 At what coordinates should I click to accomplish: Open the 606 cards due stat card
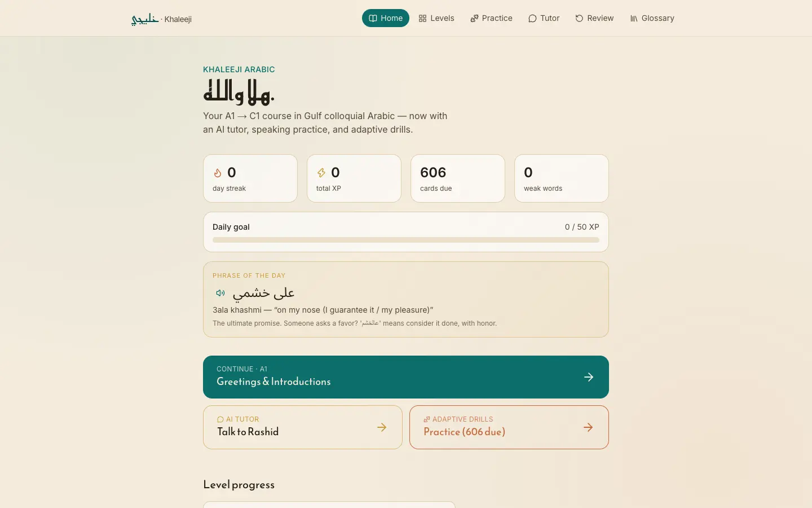pyautogui.click(x=458, y=178)
